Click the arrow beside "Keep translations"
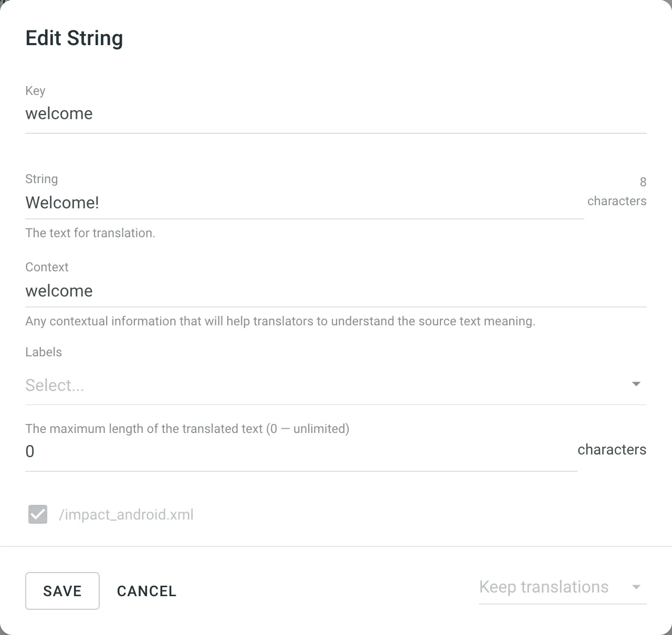This screenshot has height=635, width=672. (636, 587)
